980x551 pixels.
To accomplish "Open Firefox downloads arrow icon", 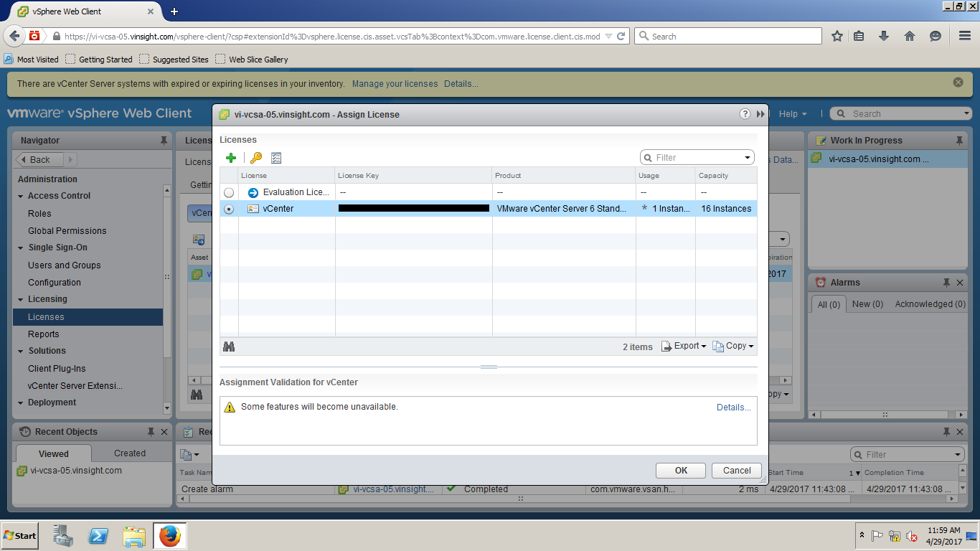I will pyautogui.click(x=884, y=36).
